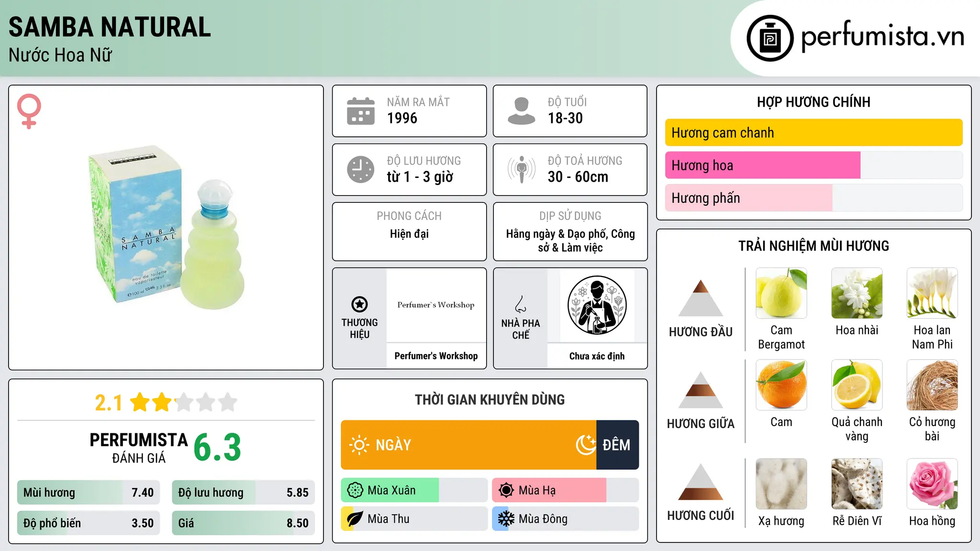The image size is (980, 551).
Task: Click the Quả chanh vàng note image
Action: (857, 385)
